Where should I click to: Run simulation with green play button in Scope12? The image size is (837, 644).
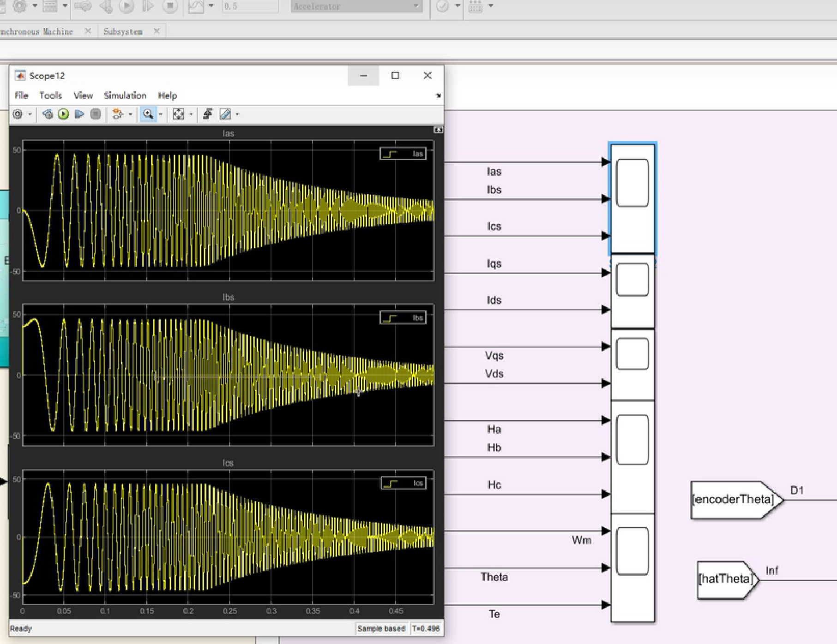tap(63, 114)
